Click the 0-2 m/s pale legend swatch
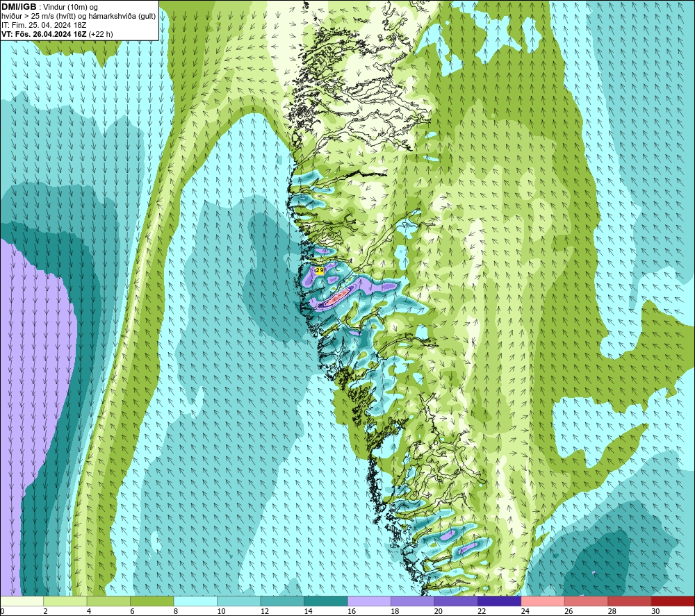The width and height of the screenshot is (695, 616). pyautogui.click(x=22, y=601)
